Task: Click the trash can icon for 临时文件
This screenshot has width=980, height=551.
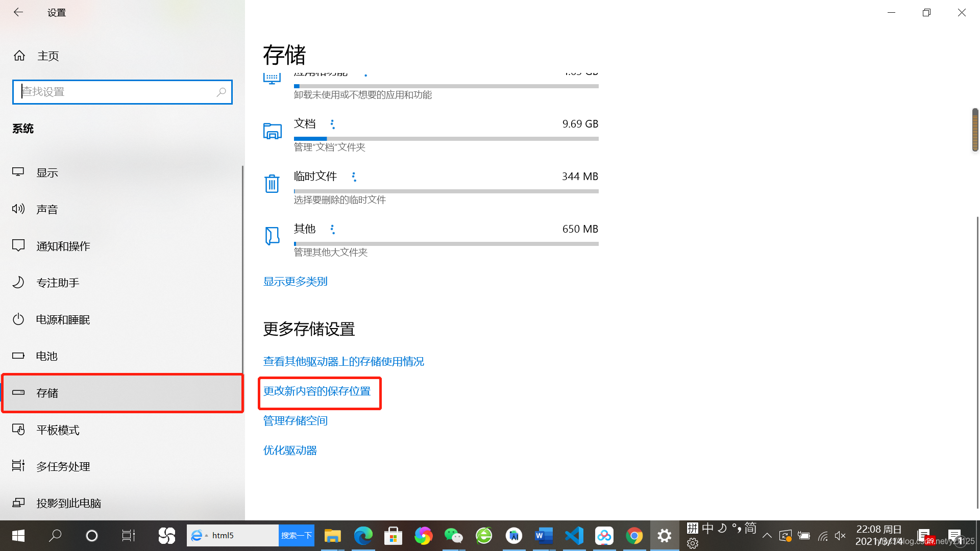Action: pos(272,183)
